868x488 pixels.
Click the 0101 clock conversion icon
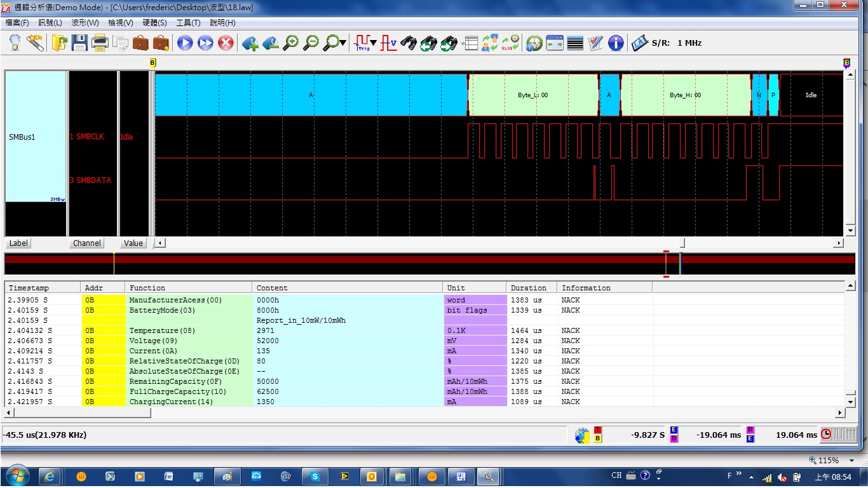point(510,43)
